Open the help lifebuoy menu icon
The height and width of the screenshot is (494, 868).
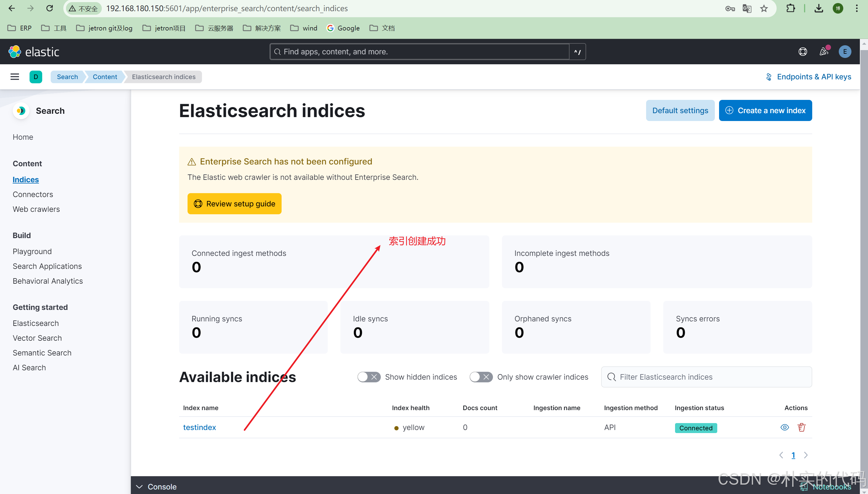[803, 52]
